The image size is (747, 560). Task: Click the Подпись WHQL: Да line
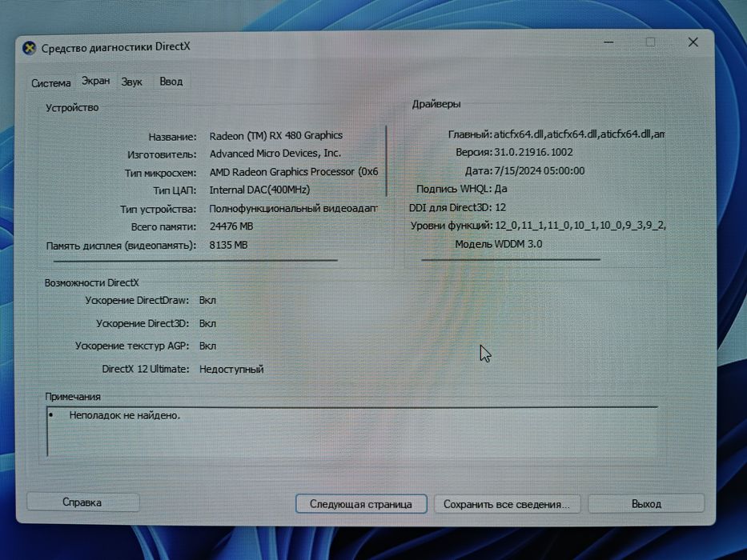click(x=462, y=189)
